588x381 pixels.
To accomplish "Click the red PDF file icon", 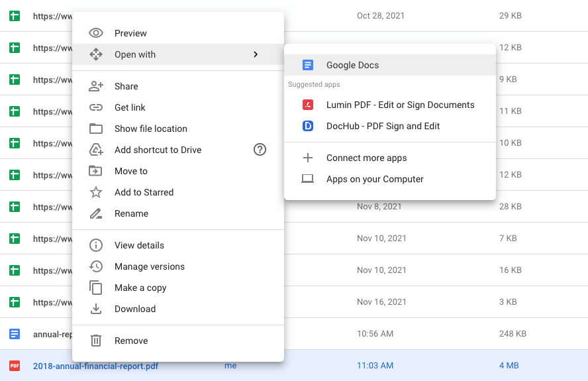I will pos(15,366).
